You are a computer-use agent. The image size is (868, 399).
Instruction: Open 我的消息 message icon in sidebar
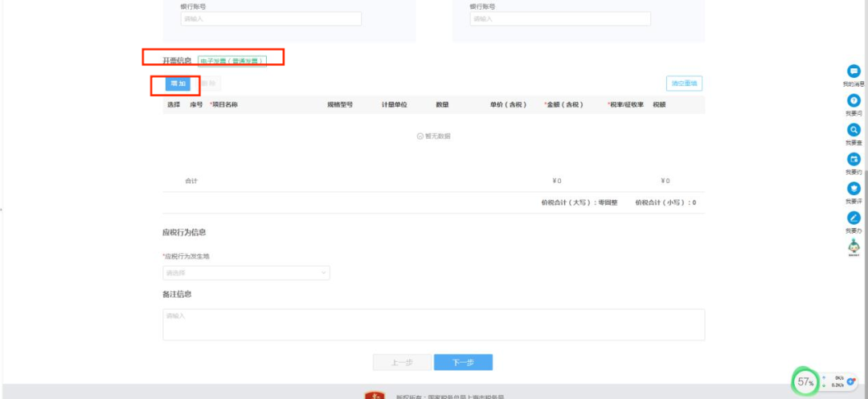854,71
